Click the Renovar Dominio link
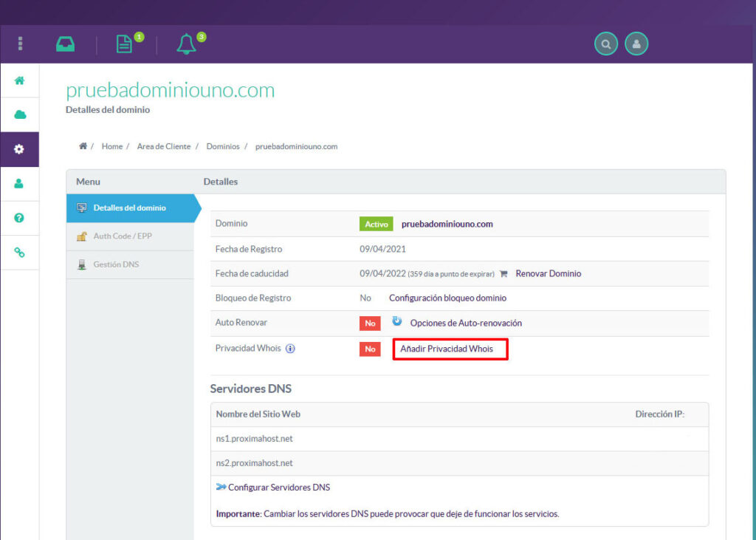 548,273
